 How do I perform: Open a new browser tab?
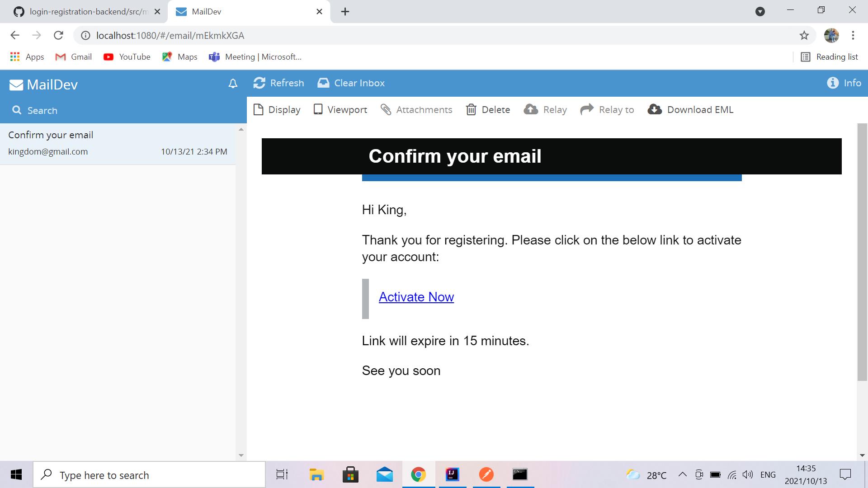coord(345,12)
